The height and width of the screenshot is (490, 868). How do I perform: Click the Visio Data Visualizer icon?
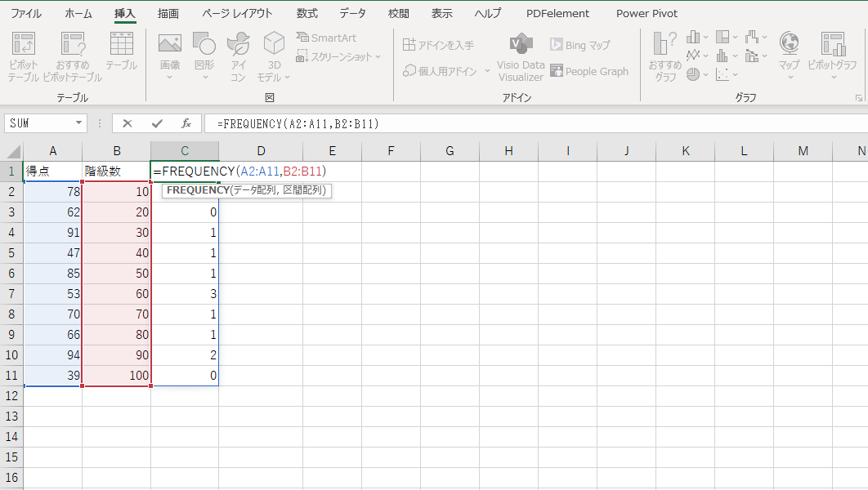point(521,56)
